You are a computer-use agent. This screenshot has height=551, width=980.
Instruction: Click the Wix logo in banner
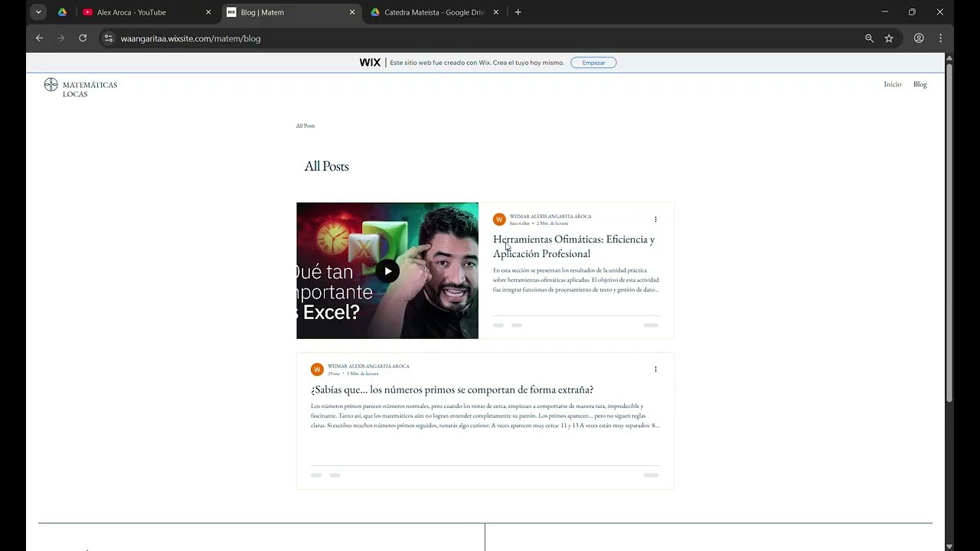(370, 63)
